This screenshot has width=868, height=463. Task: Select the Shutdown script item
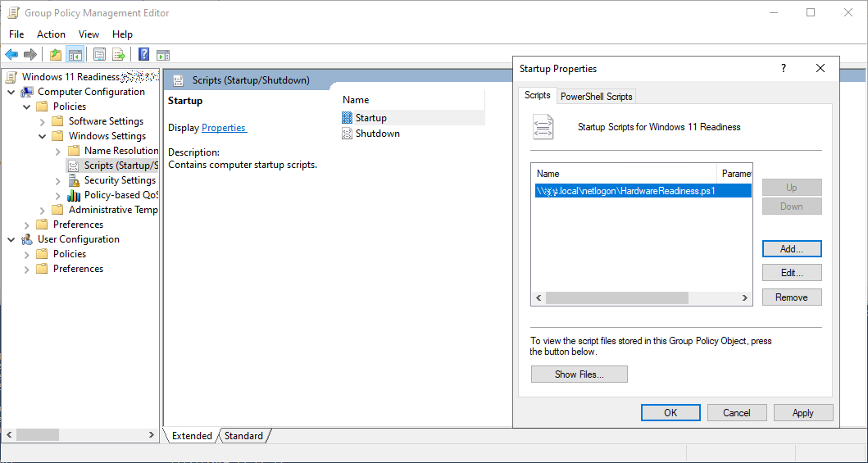click(377, 134)
